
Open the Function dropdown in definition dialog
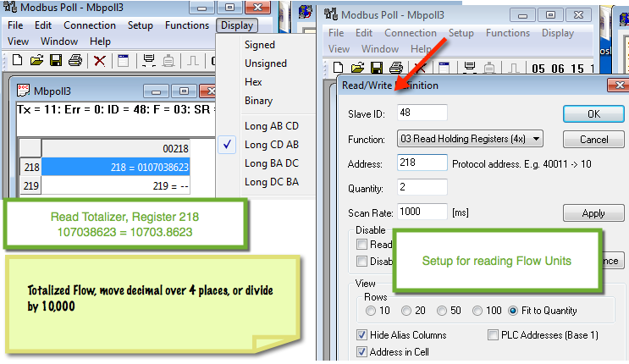coord(470,139)
